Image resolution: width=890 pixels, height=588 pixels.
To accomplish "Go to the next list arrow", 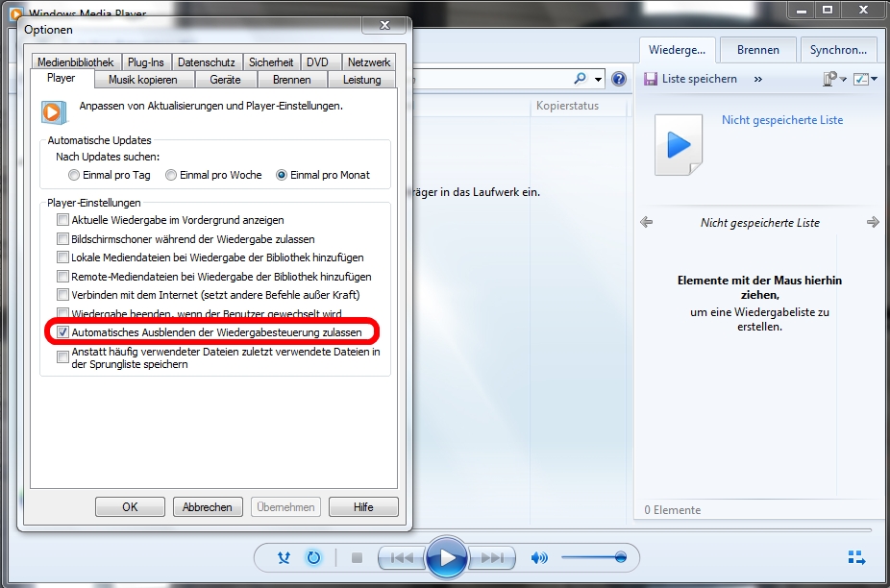I will 873,222.
